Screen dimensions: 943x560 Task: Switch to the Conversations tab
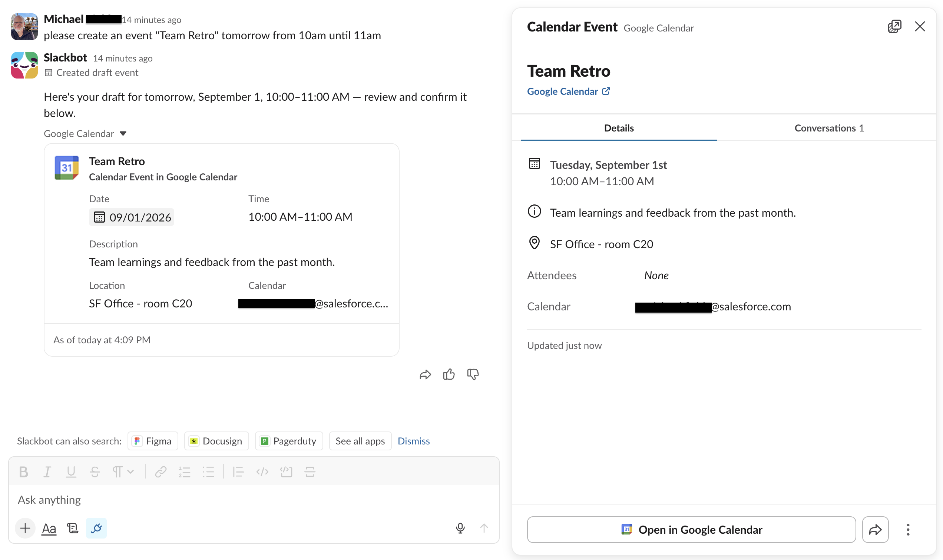point(829,128)
